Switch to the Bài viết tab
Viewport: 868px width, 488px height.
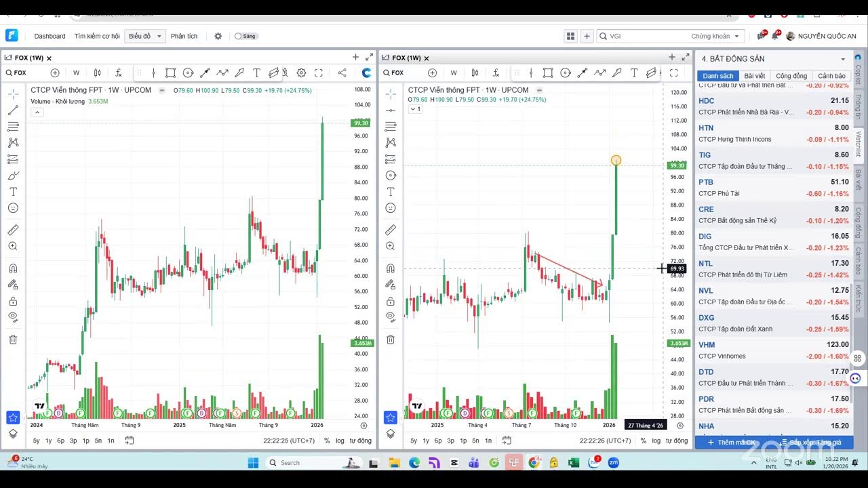(754, 76)
